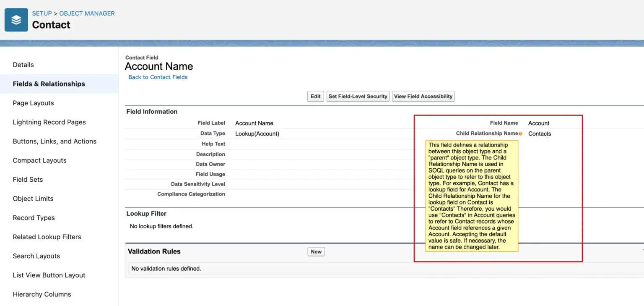The height and width of the screenshot is (306, 644).
Task: Click the Field Usage row label
Action: [x=210, y=174]
